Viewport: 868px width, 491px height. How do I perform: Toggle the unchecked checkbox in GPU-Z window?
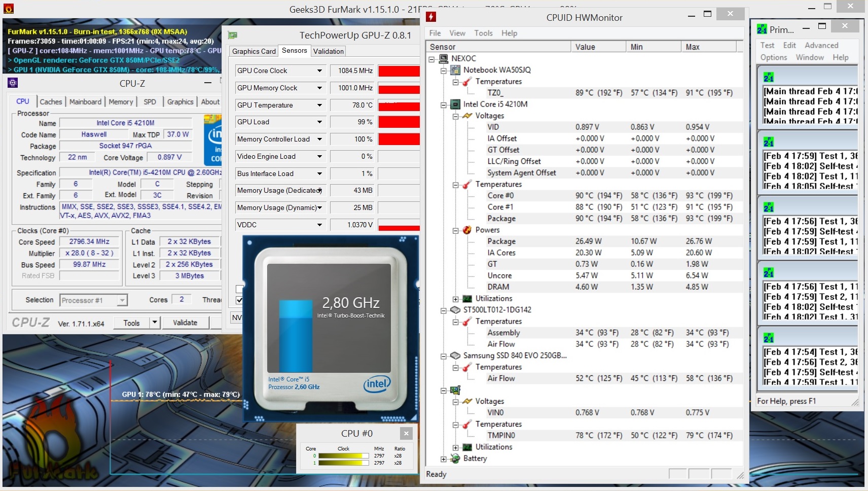(x=239, y=289)
